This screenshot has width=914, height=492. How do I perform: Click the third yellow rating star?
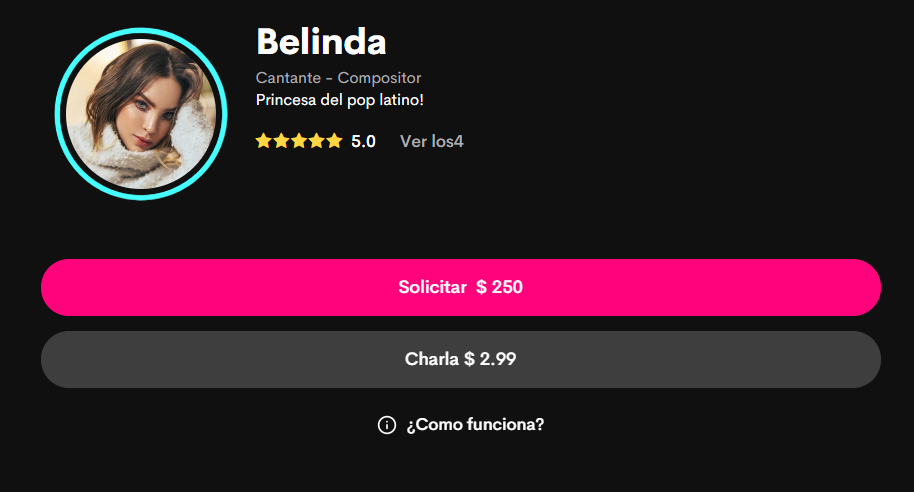(x=299, y=140)
